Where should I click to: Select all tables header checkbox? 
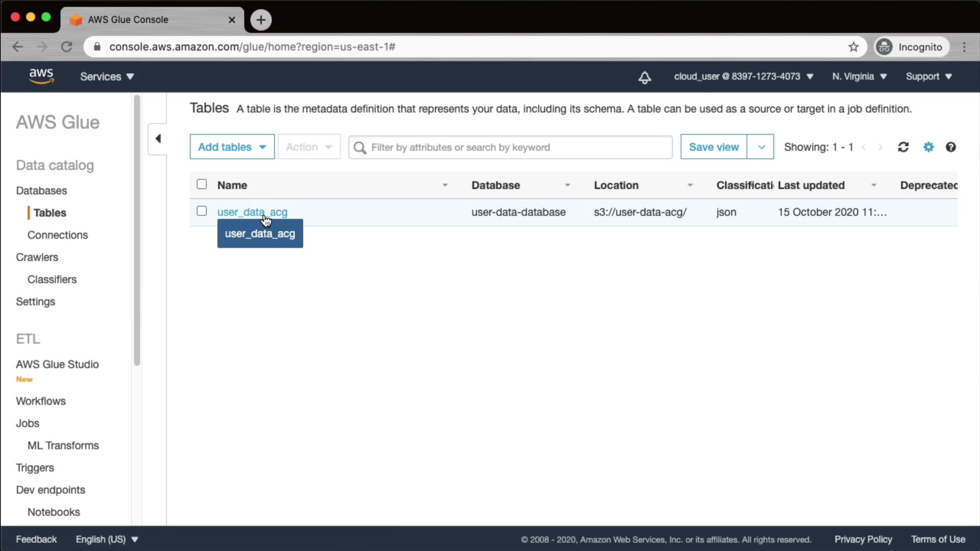pos(202,184)
